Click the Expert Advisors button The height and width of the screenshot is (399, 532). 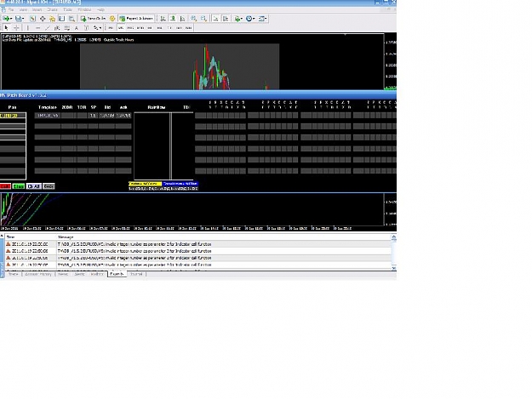[x=136, y=19]
